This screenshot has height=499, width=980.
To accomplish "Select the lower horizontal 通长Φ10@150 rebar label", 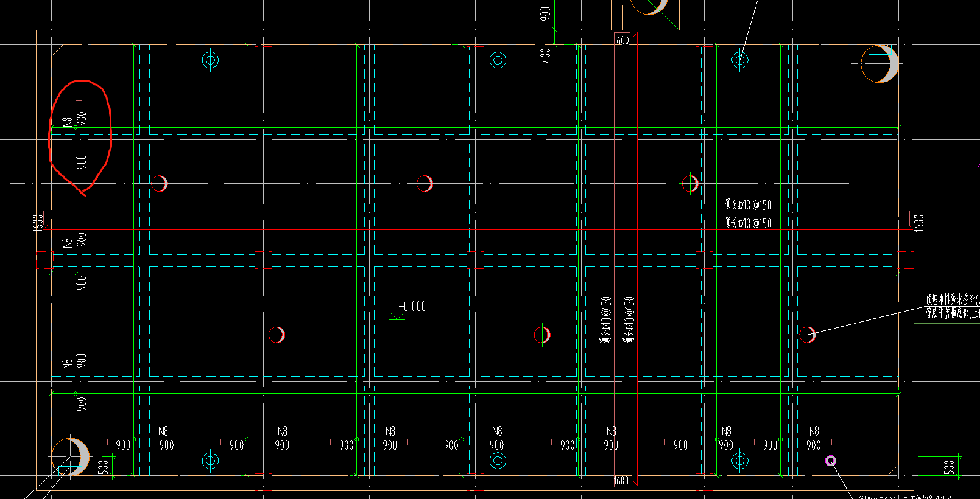I will [x=748, y=223].
